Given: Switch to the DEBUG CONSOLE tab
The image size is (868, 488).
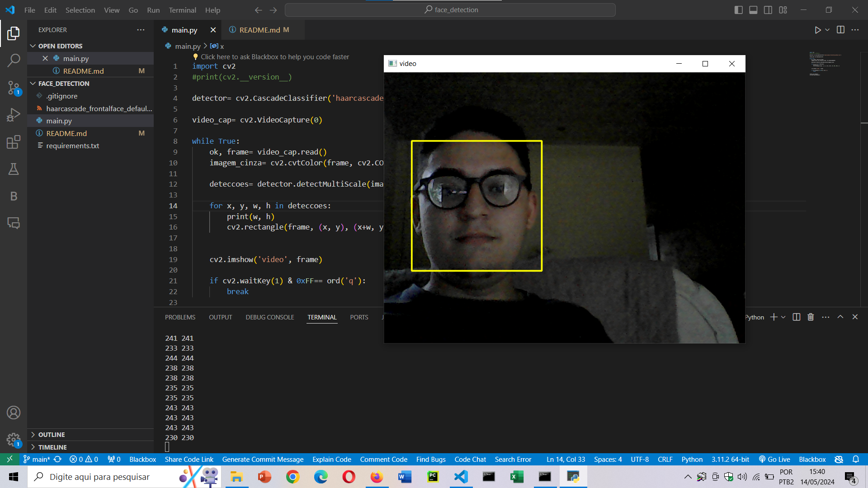Looking at the screenshot, I should point(269,317).
